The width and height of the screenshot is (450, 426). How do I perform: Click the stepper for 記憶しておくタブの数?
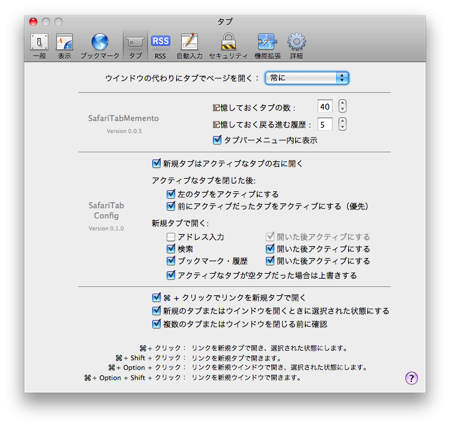(x=342, y=106)
